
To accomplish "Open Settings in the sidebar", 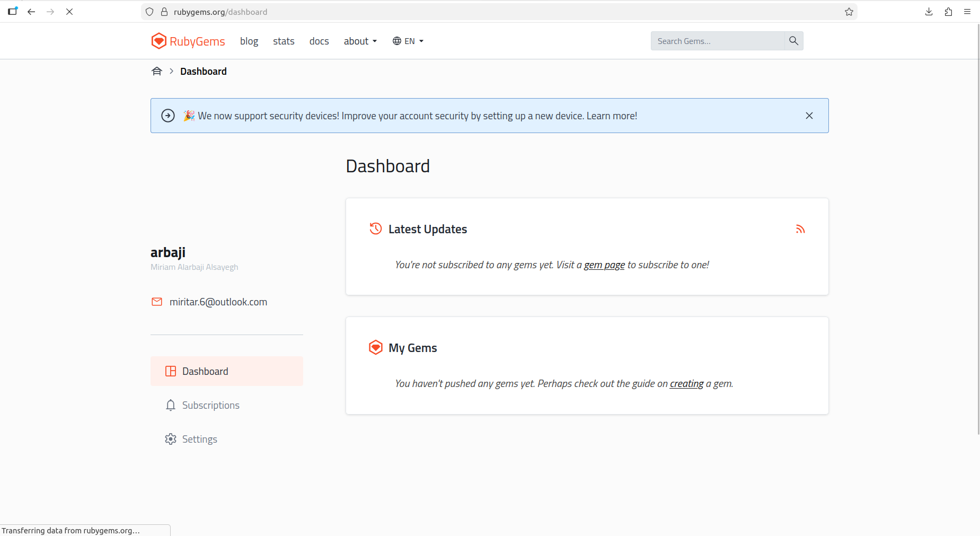I will [x=199, y=439].
